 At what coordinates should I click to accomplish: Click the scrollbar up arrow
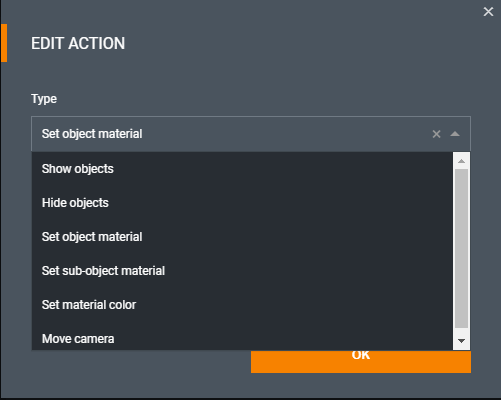(462, 161)
